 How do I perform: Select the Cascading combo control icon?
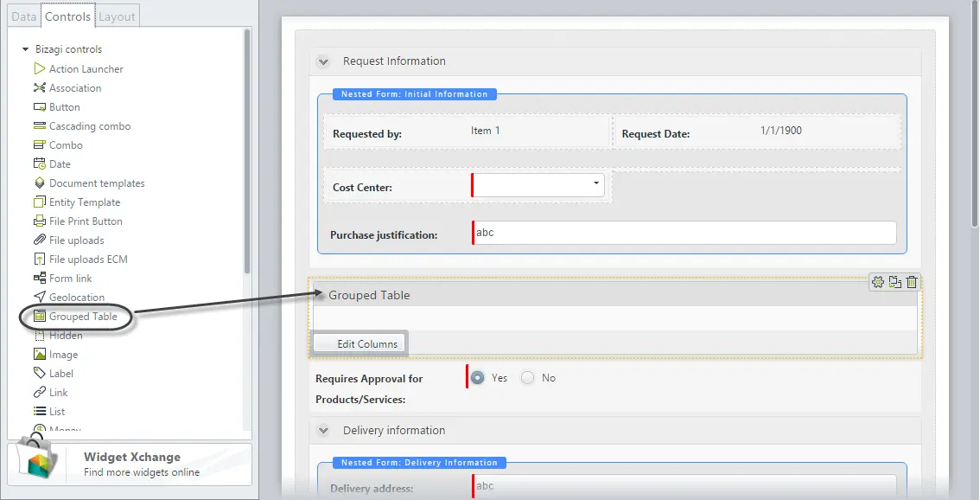click(40, 125)
